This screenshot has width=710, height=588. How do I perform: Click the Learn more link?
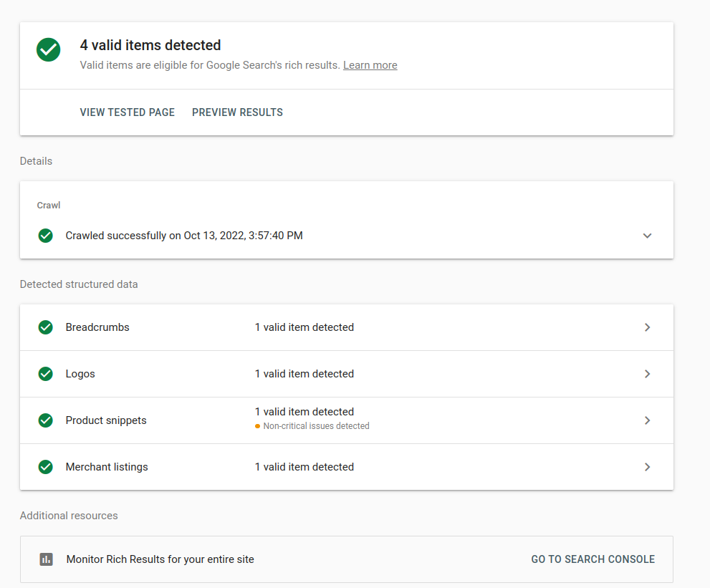coord(370,64)
